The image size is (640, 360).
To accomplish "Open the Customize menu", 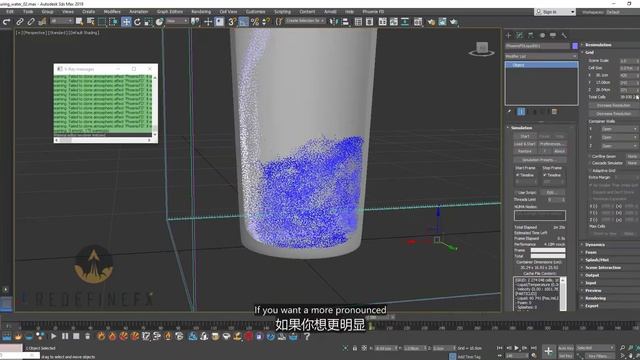I will point(256,11).
